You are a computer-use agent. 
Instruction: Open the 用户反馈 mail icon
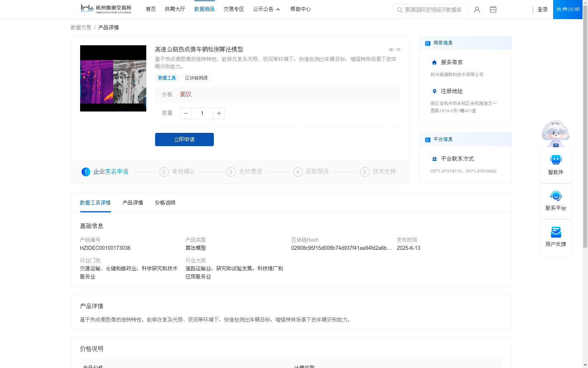556,232
